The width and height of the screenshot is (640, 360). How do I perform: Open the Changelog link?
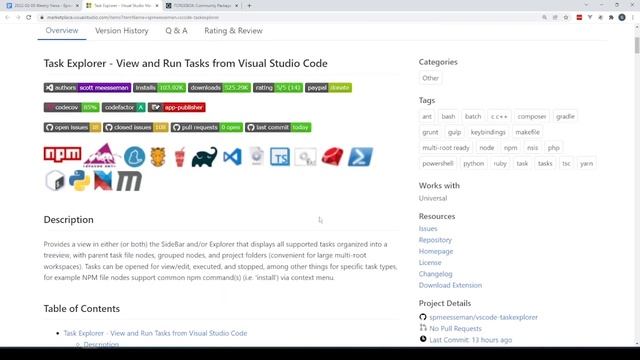point(435,274)
